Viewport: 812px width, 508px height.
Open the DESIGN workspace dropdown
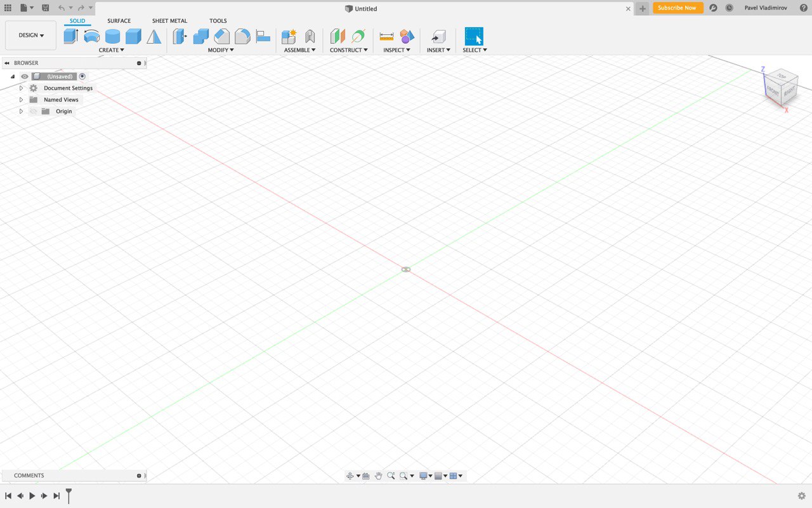coord(30,35)
